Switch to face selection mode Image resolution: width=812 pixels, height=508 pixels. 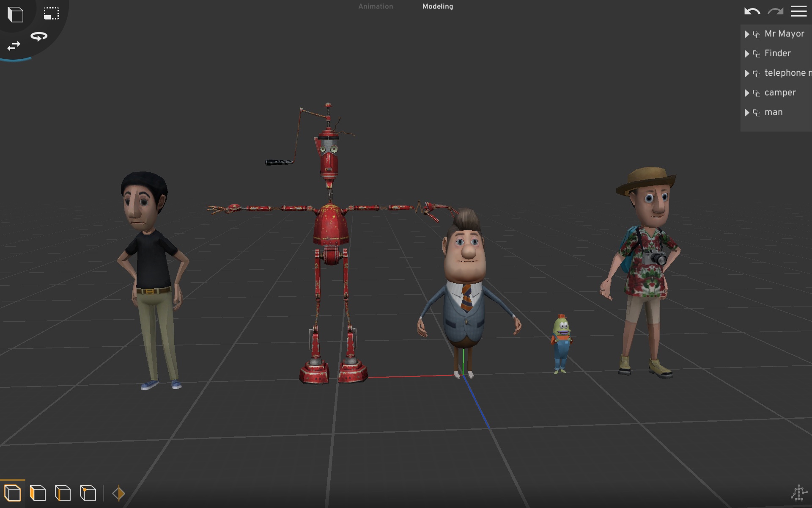(x=37, y=493)
